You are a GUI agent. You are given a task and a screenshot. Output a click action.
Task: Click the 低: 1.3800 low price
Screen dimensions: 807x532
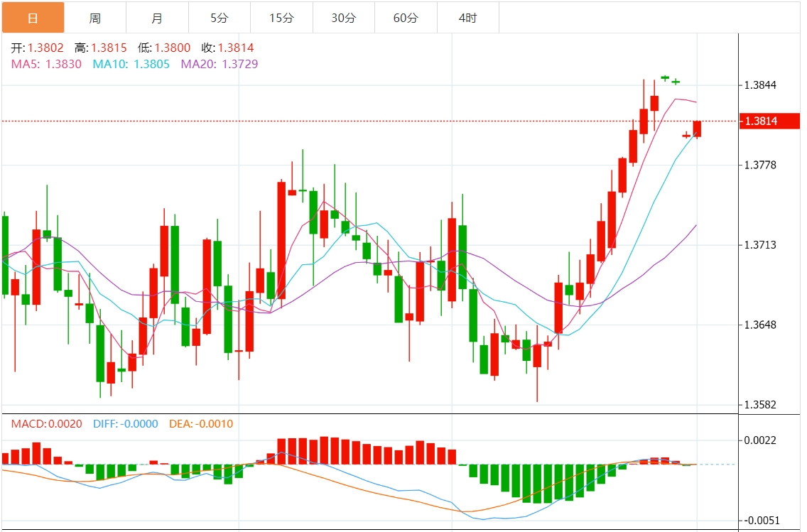pyautogui.click(x=164, y=48)
